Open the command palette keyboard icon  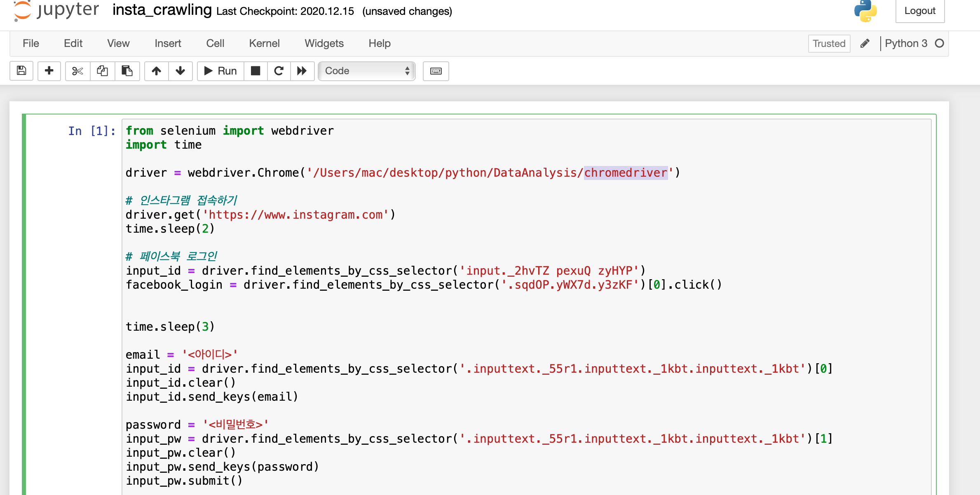tap(436, 71)
